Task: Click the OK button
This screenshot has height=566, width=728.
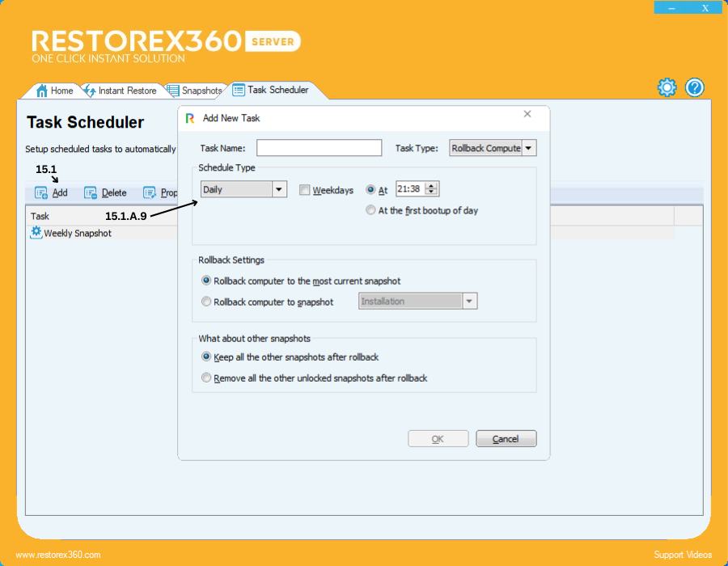Action: pos(438,439)
